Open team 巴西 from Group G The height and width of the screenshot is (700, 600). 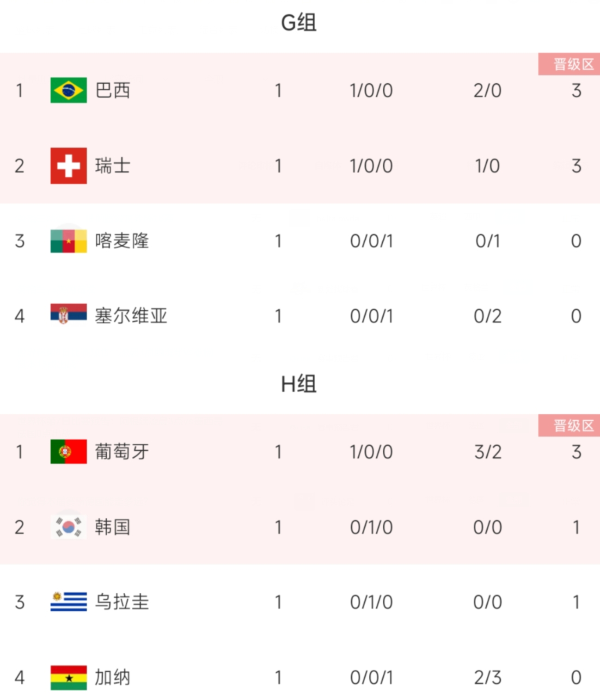(x=112, y=90)
